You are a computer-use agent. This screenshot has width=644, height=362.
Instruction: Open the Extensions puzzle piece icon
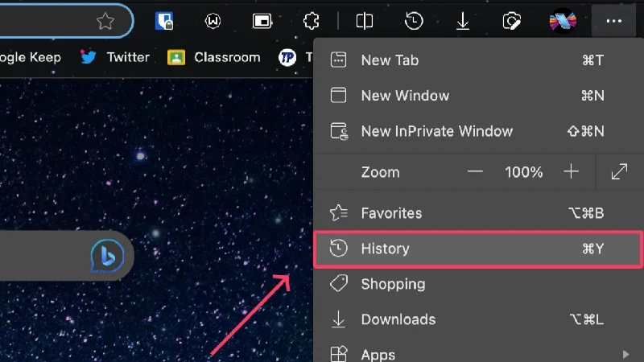tap(312, 21)
